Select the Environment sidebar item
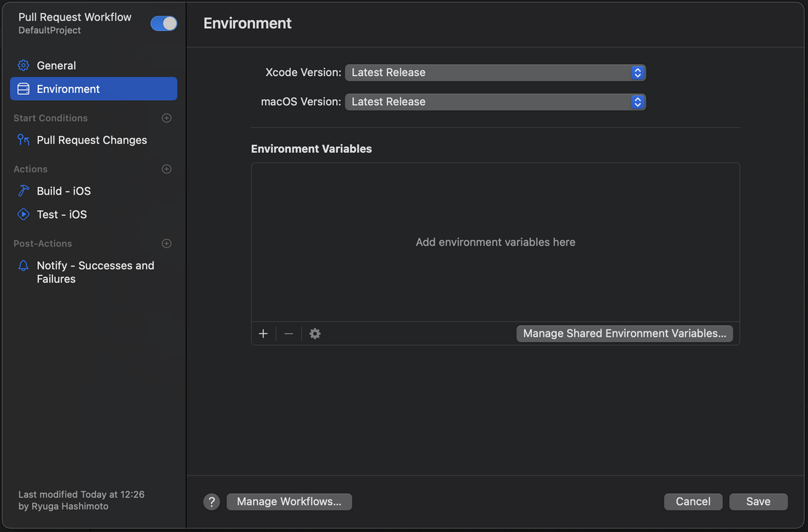 point(94,89)
